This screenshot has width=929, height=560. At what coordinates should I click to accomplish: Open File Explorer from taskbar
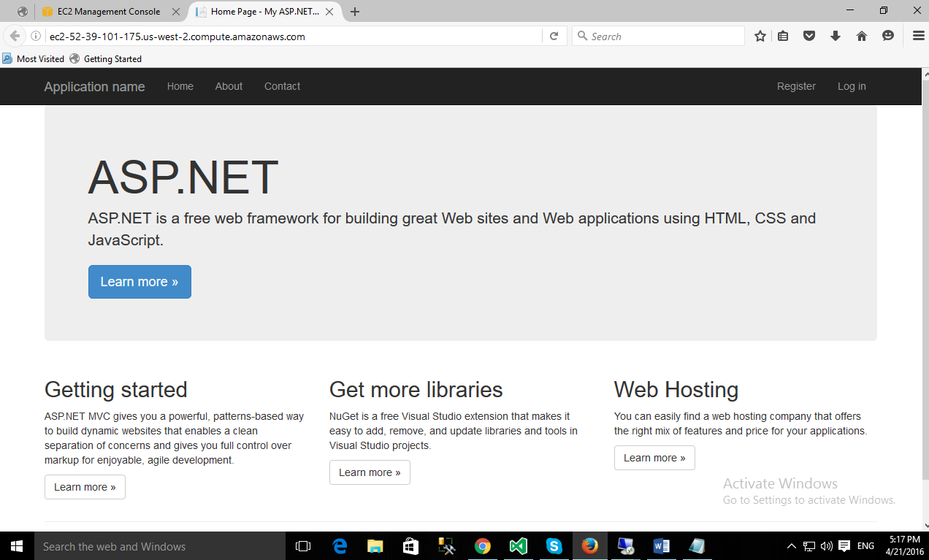click(375, 546)
